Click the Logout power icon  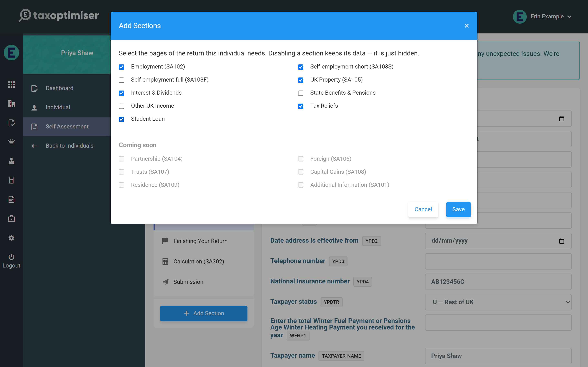coord(11,257)
